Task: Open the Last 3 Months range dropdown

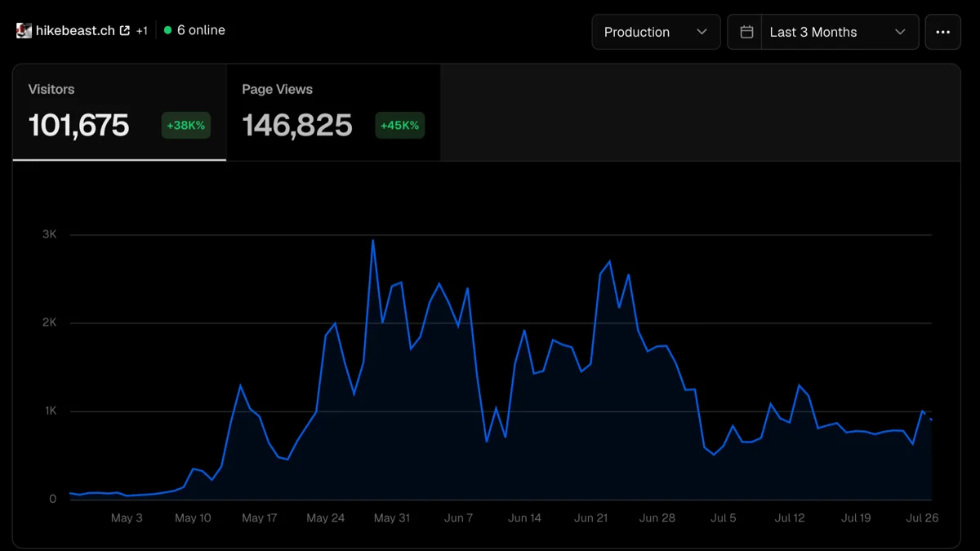Action: tap(840, 32)
